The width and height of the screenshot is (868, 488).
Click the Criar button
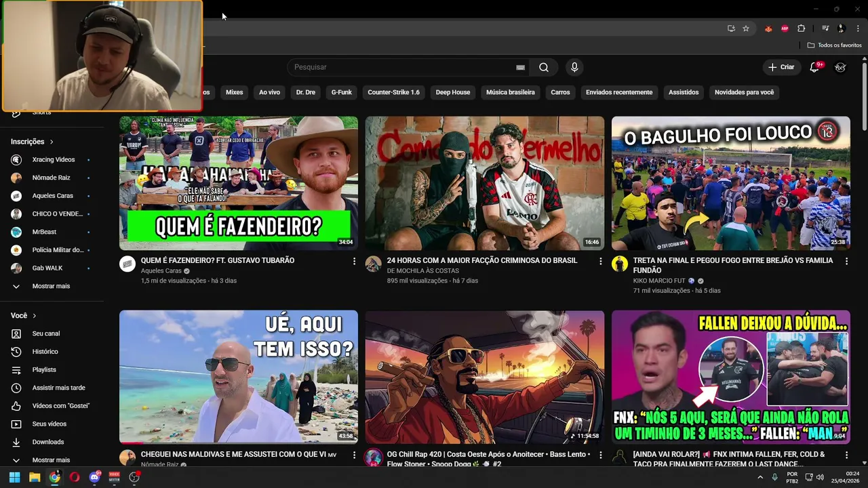point(781,67)
